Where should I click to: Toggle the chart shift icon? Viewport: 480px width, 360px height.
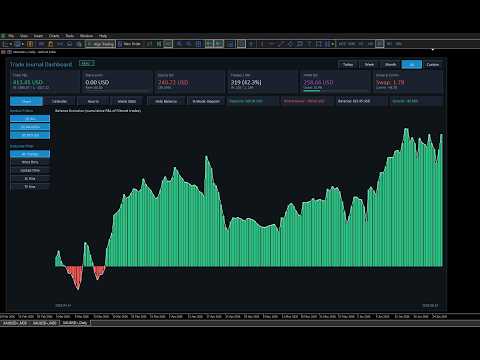[219, 44]
